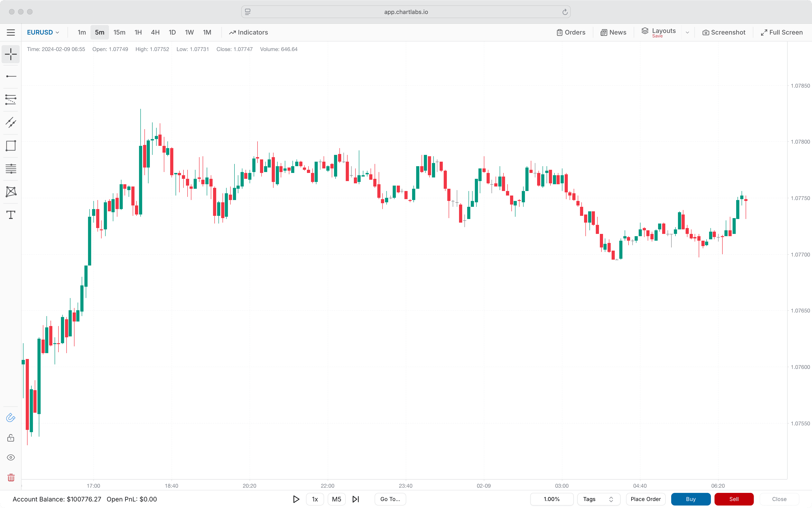Screen dimensions: 812x508
Task: Open the Tags dropdown
Action: pyautogui.click(x=599, y=499)
